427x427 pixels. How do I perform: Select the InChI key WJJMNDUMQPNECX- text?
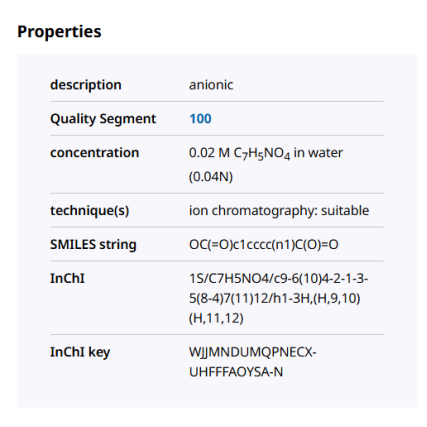(253, 352)
